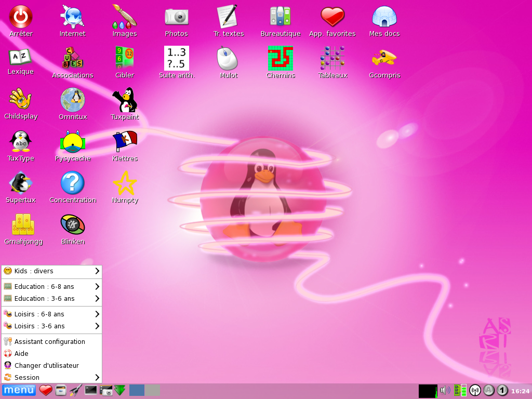Open the Bureautique binders icon
532x399 pixels.
click(280, 16)
